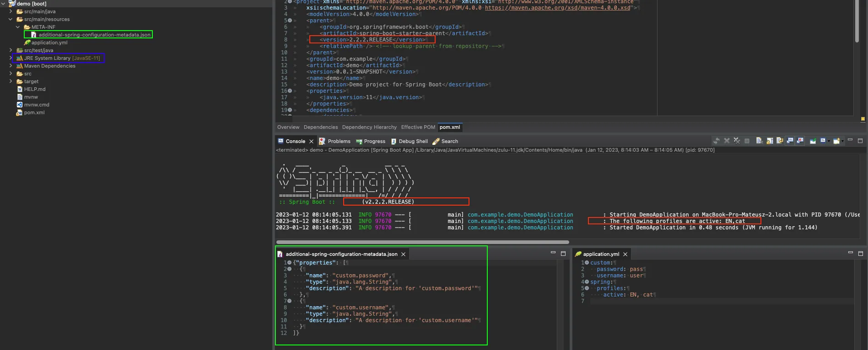Click the Relaunch icon in Console toolbar
The image size is (868, 350).
point(717,141)
